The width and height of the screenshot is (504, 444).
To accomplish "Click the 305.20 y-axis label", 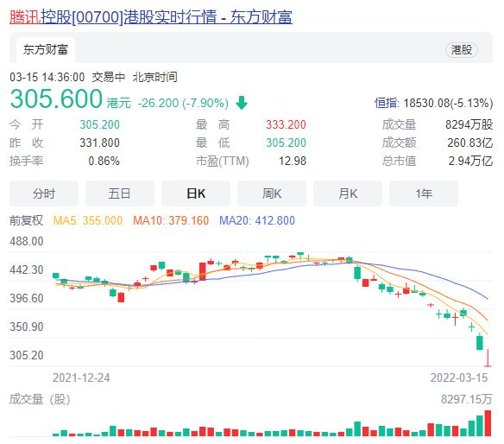I will tap(27, 355).
